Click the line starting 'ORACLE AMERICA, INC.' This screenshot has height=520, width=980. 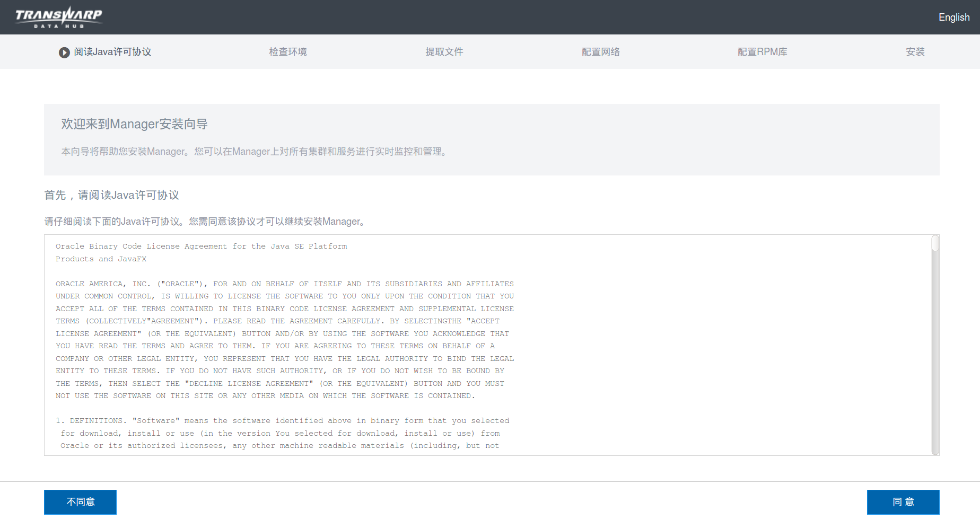[285, 284]
